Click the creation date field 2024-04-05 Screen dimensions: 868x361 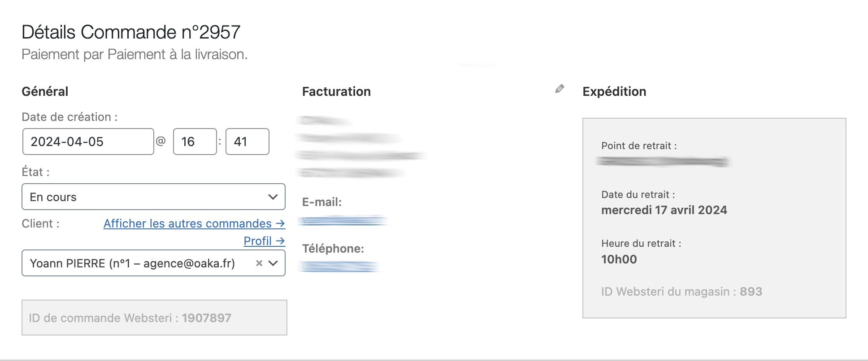point(88,142)
